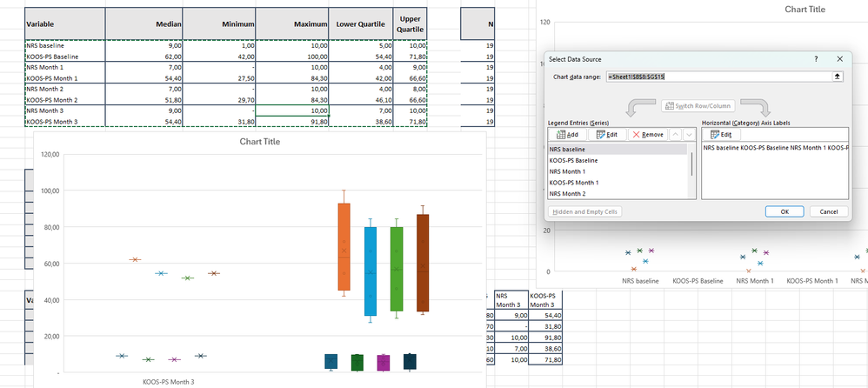
Task: Click the Minimum column header cell
Action: point(219,23)
